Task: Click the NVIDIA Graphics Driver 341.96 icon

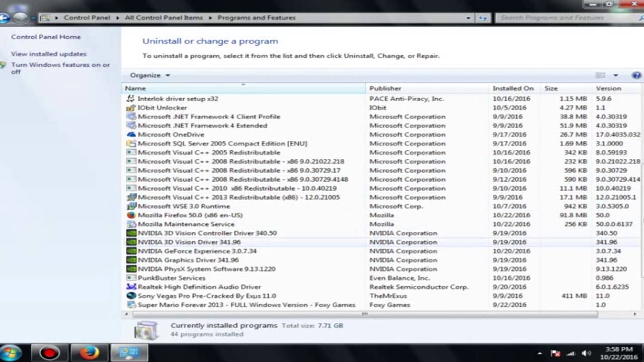Action: coord(131,260)
